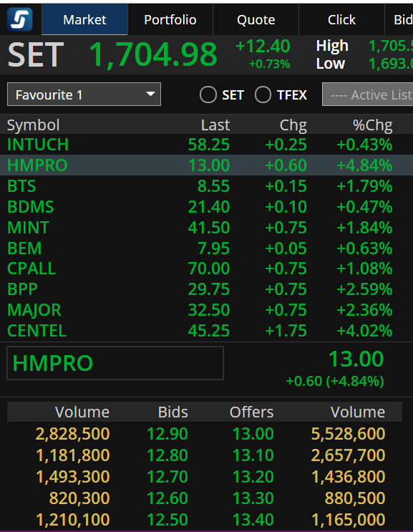
Task: Click the offer price 13.10
Action: click(x=253, y=455)
